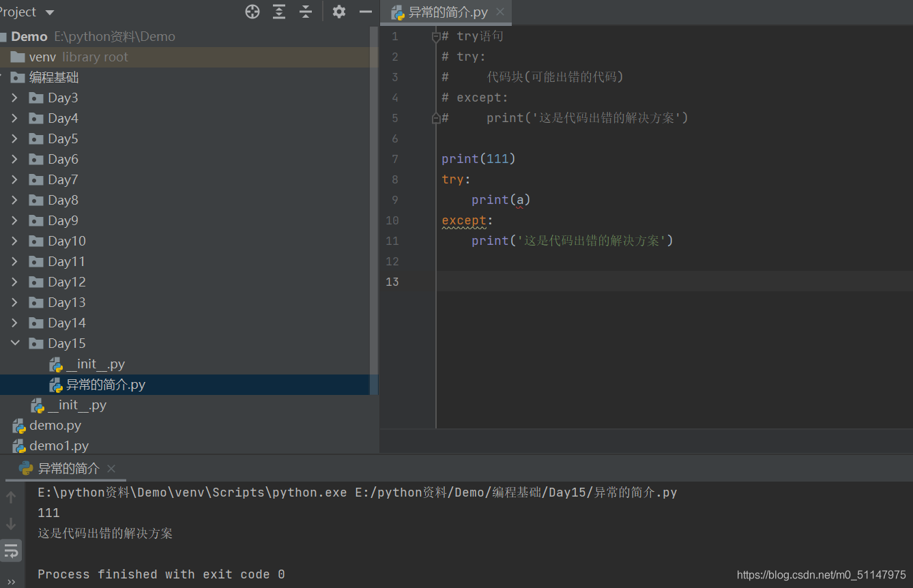Click the Expand All icon in Project toolbar
Screen dimensions: 913x588
(279, 12)
